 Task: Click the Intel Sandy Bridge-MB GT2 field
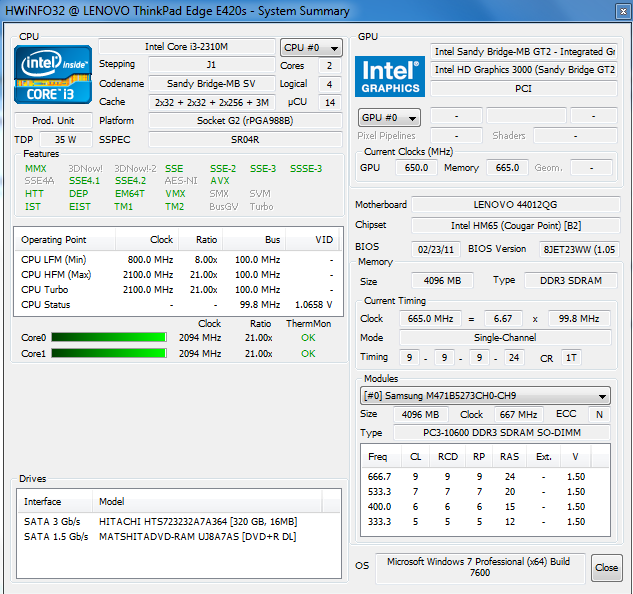524,51
